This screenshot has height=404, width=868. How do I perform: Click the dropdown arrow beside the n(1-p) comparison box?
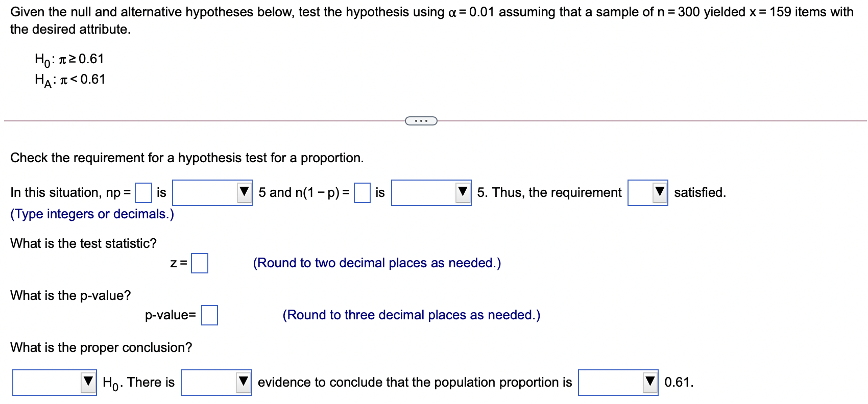[464, 193]
